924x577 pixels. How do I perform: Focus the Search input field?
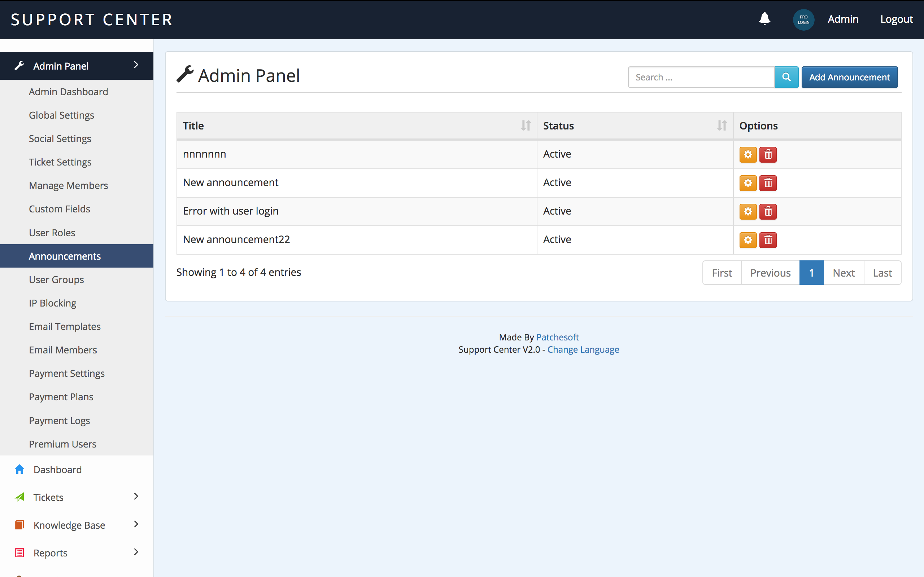click(701, 77)
